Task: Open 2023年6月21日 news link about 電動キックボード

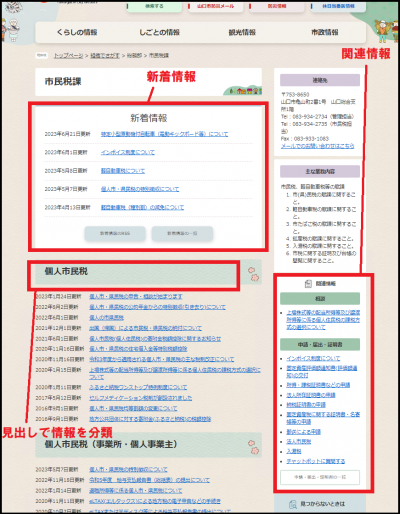Action: (165, 134)
